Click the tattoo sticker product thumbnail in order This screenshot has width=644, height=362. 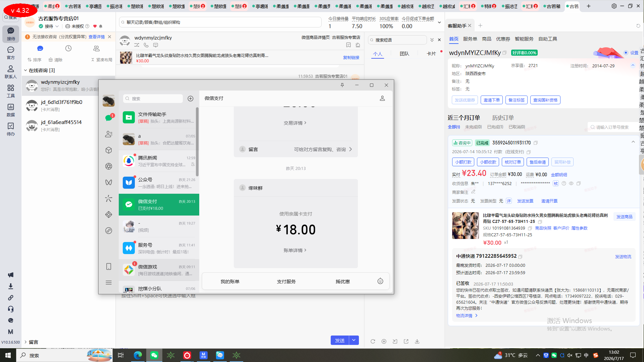tap(466, 226)
